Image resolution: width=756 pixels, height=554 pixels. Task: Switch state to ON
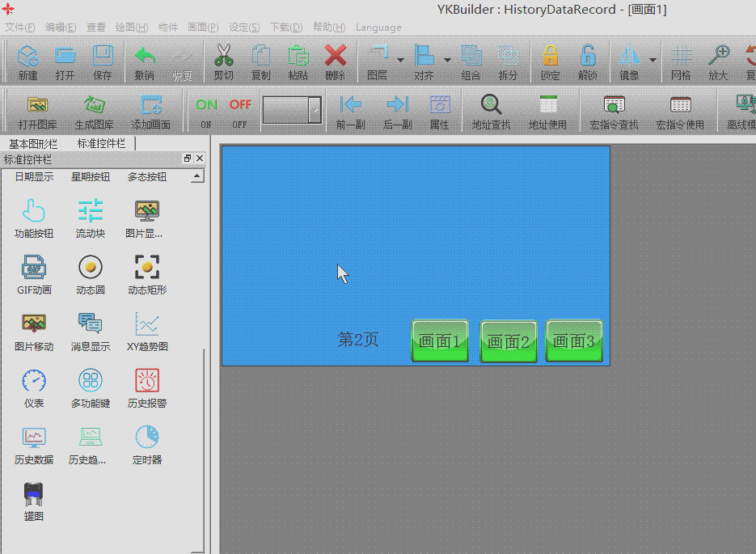coord(206,105)
